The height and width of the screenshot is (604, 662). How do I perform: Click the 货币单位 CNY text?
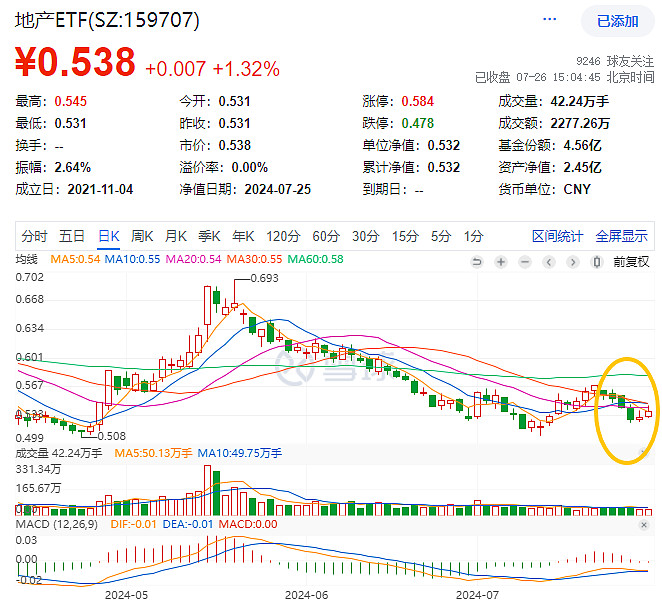577,189
